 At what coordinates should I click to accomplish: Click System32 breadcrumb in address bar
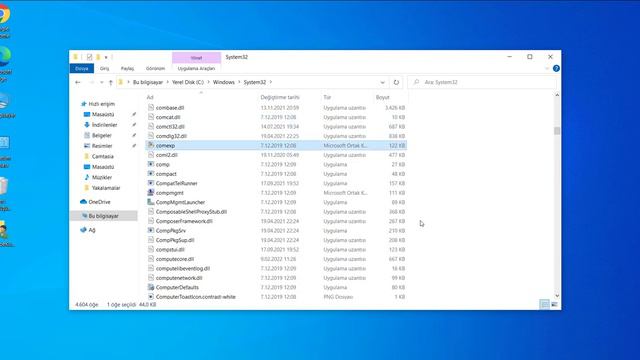(255, 82)
